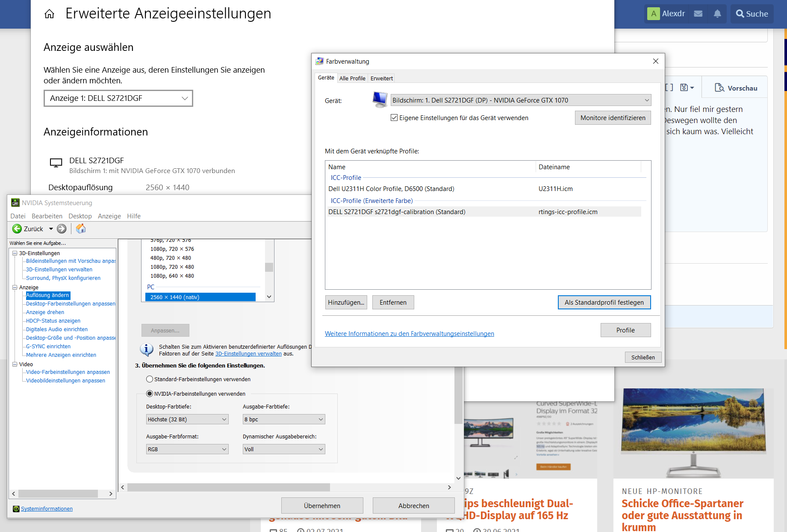The image size is (787, 532).
Task: Switch to the Geräte tab
Action: coord(326,77)
